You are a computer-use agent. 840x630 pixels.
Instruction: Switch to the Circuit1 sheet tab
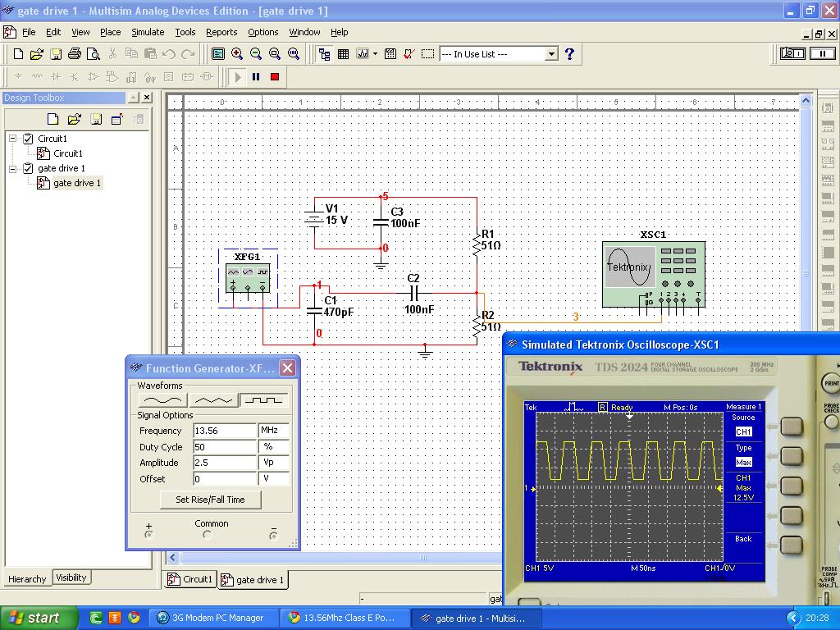190,579
